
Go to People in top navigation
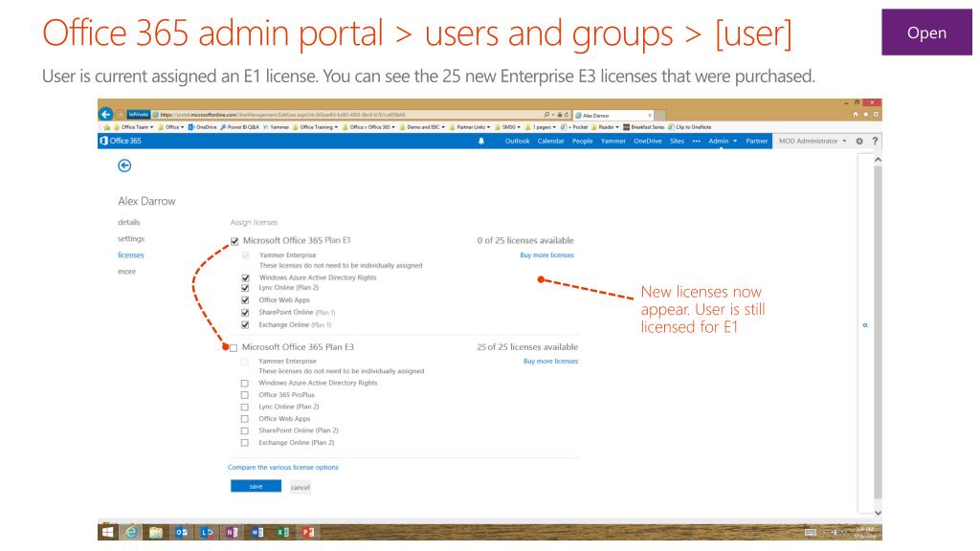[583, 142]
